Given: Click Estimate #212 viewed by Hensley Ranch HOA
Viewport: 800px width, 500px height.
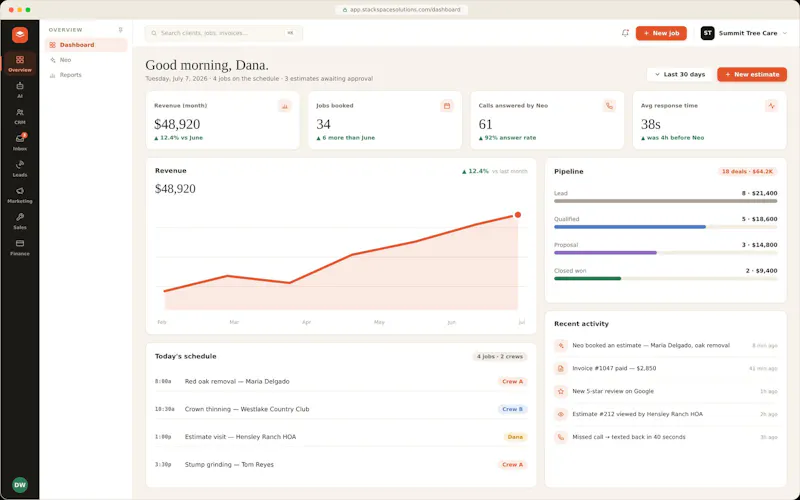Looking at the screenshot, I should point(637,414).
